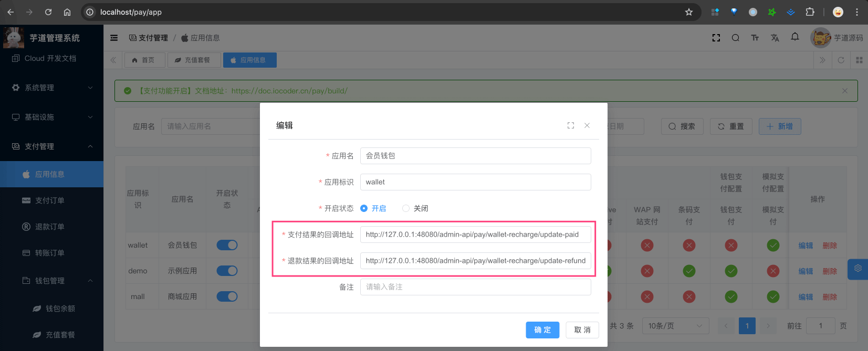Image resolution: width=868 pixels, height=351 pixels.
Task: Click the fullscreen icon in the top header
Action: 716,38
